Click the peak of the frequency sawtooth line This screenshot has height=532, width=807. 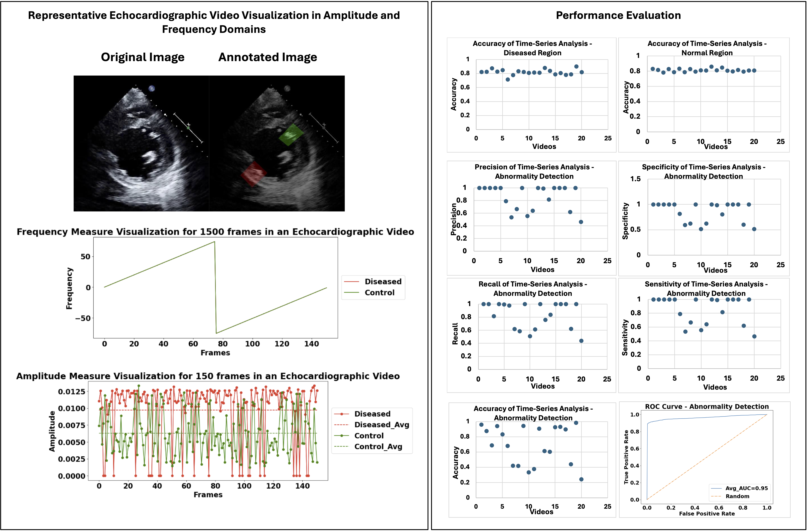214,242
